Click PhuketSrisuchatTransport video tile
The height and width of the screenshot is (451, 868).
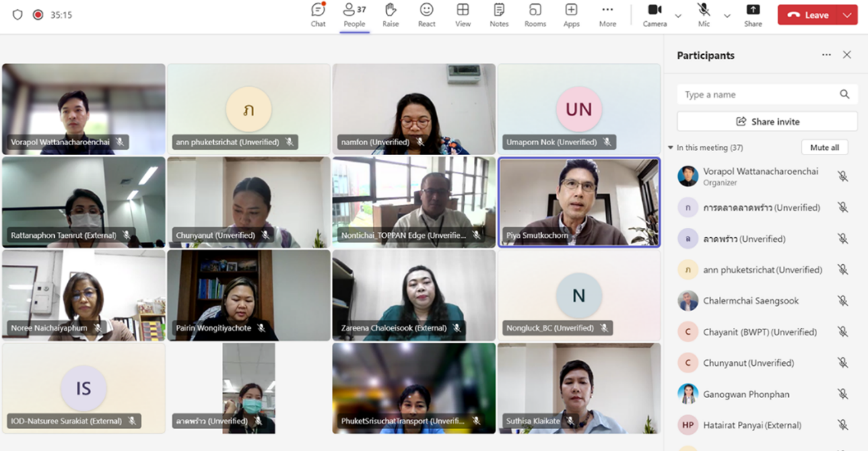pyautogui.click(x=414, y=388)
